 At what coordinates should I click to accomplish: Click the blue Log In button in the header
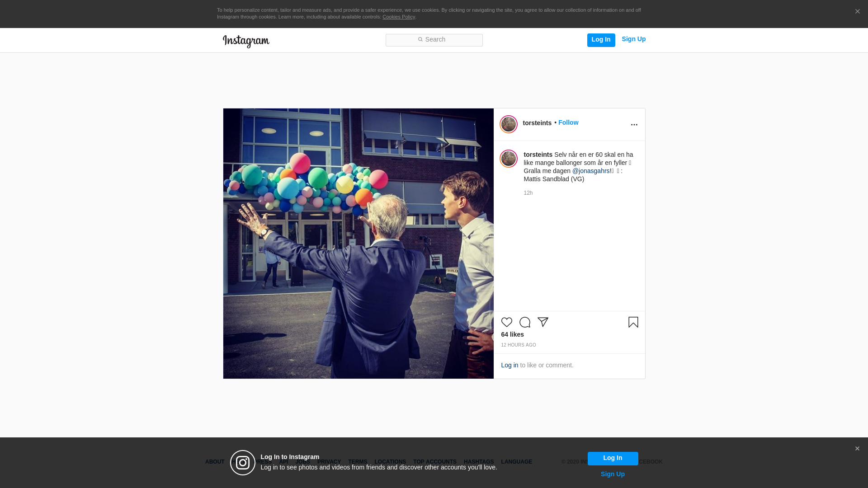(601, 40)
